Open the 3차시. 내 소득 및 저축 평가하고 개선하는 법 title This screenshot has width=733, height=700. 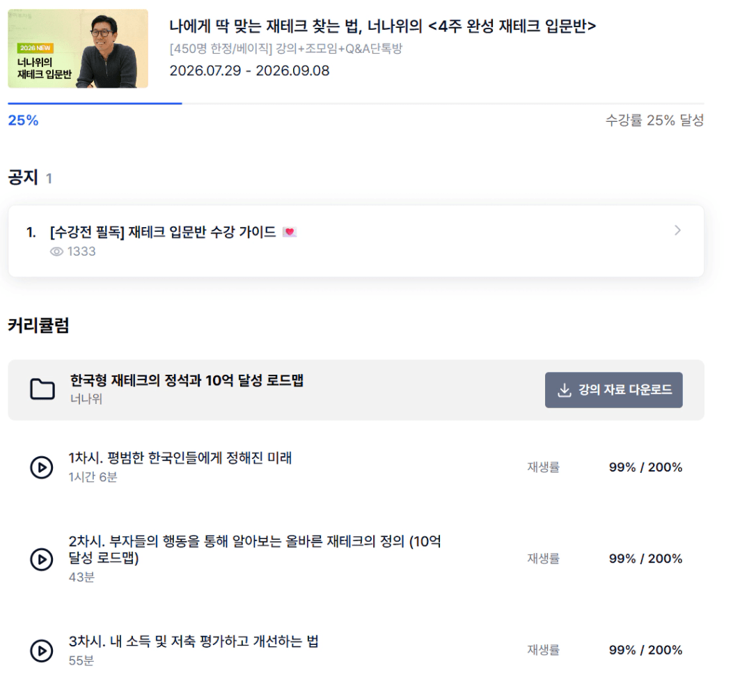(194, 641)
